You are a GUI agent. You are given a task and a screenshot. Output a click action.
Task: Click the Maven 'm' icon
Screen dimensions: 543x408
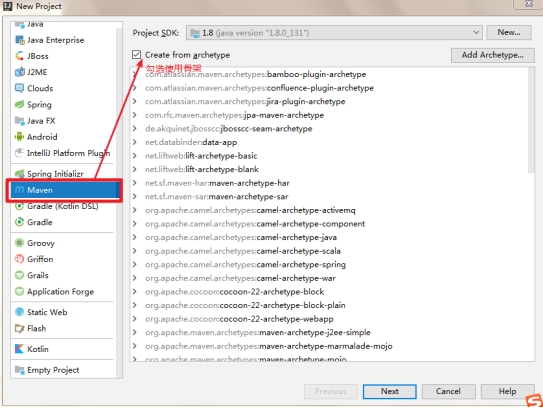[x=19, y=190]
